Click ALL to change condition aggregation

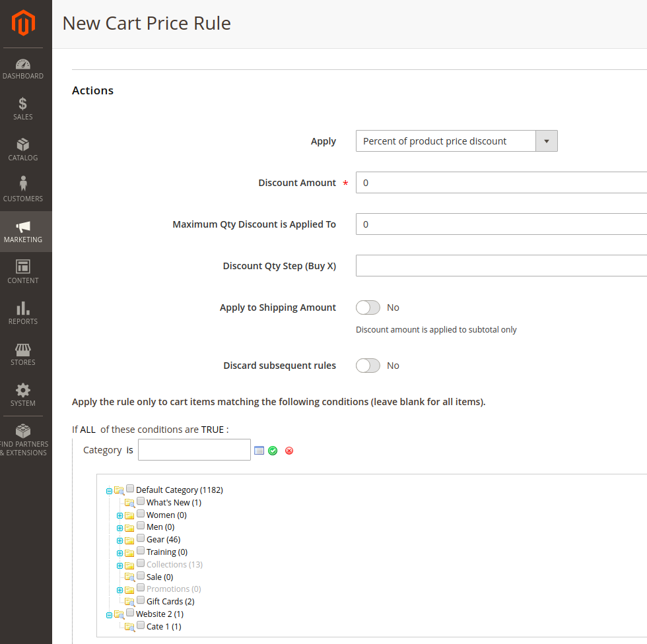click(88, 429)
